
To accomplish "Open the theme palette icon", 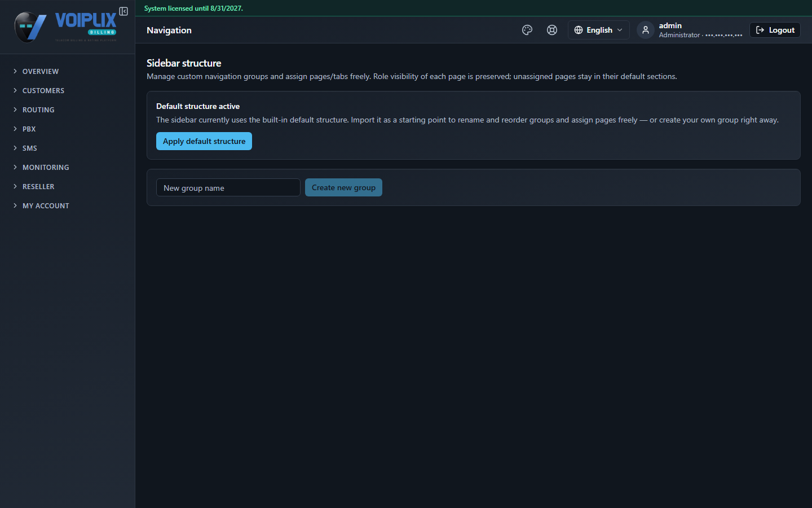I will (x=527, y=30).
